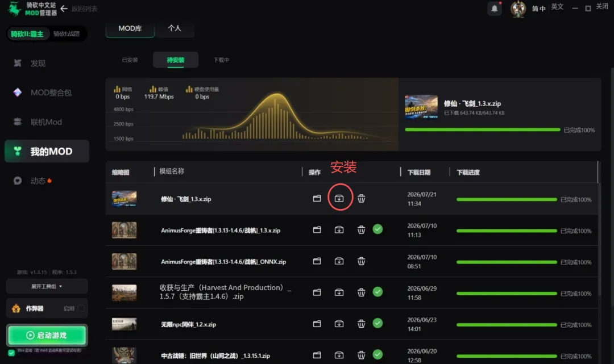Image resolution: width=614 pixels, height=364 pixels.
Task: Open folder for AnimusForge ONNX.zip
Action: coord(317,261)
